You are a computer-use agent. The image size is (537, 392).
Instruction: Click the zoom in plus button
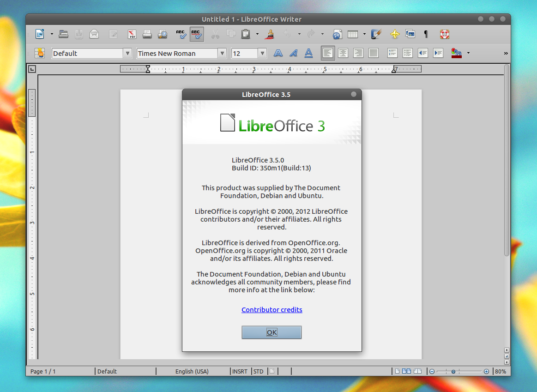tap(486, 372)
